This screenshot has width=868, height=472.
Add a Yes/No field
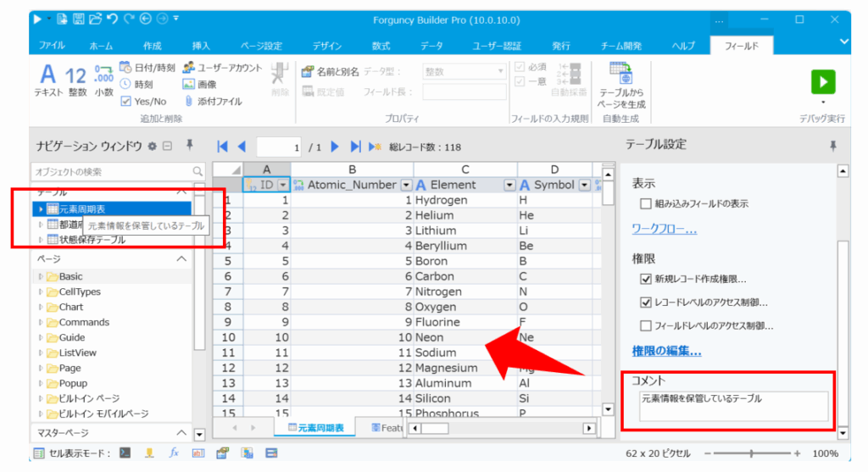[143, 101]
